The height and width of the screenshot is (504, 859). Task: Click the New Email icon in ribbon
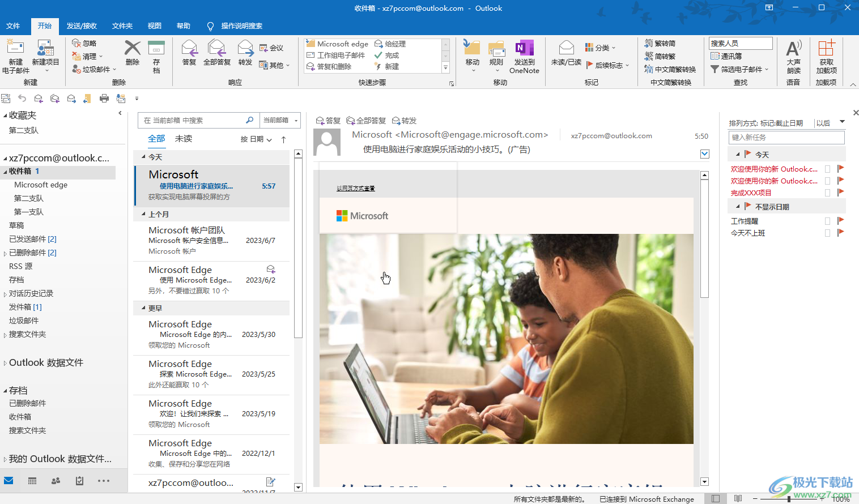(x=15, y=55)
